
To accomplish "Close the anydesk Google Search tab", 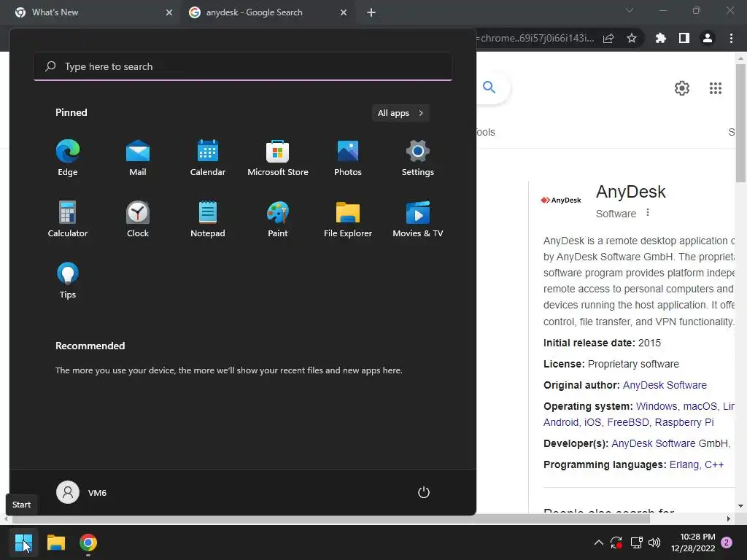I will (x=344, y=12).
